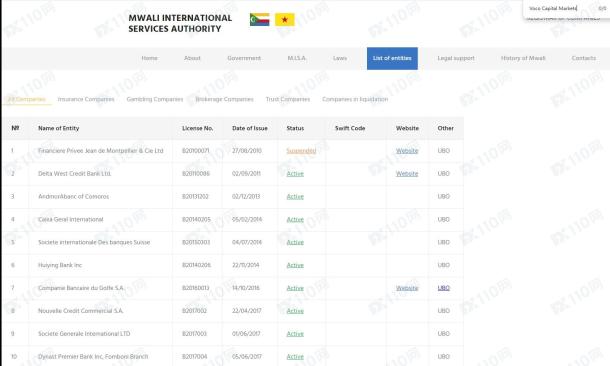Open Active status for Societe Generale International LTD
This screenshot has height=366, width=610.
295,334
